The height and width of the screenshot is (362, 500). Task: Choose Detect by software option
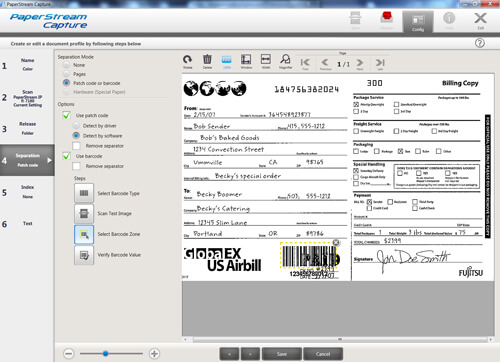pyautogui.click(x=76, y=136)
